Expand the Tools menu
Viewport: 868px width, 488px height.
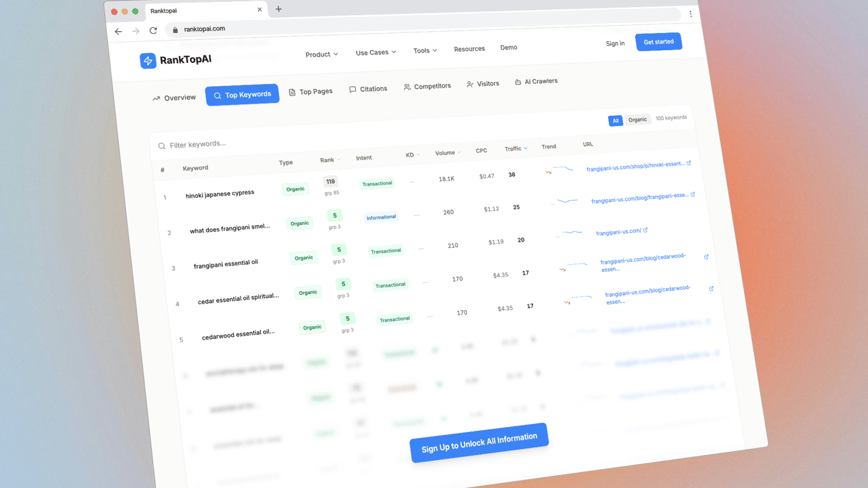pos(424,50)
